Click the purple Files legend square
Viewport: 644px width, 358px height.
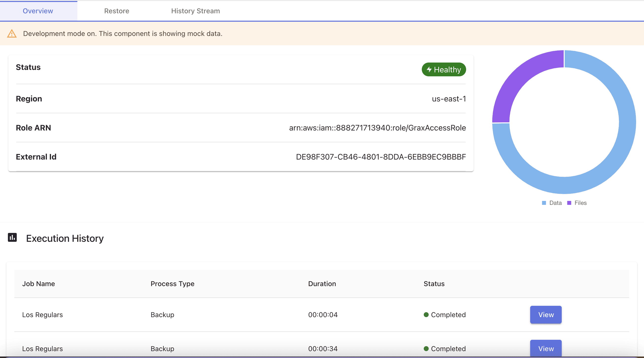coord(569,203)
